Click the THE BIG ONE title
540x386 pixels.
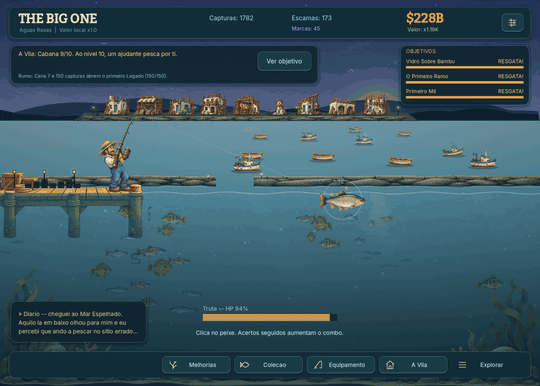click(58, 18)
